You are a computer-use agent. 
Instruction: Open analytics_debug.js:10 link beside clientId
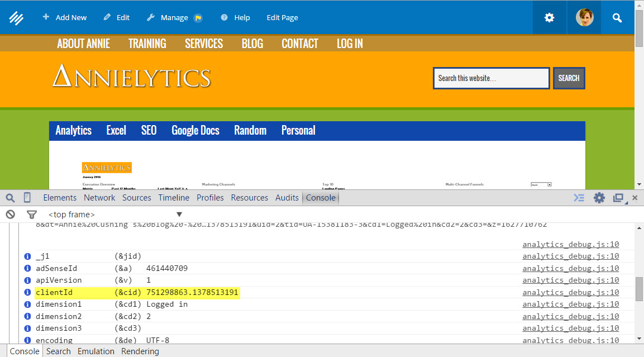(x=570, y=292)
